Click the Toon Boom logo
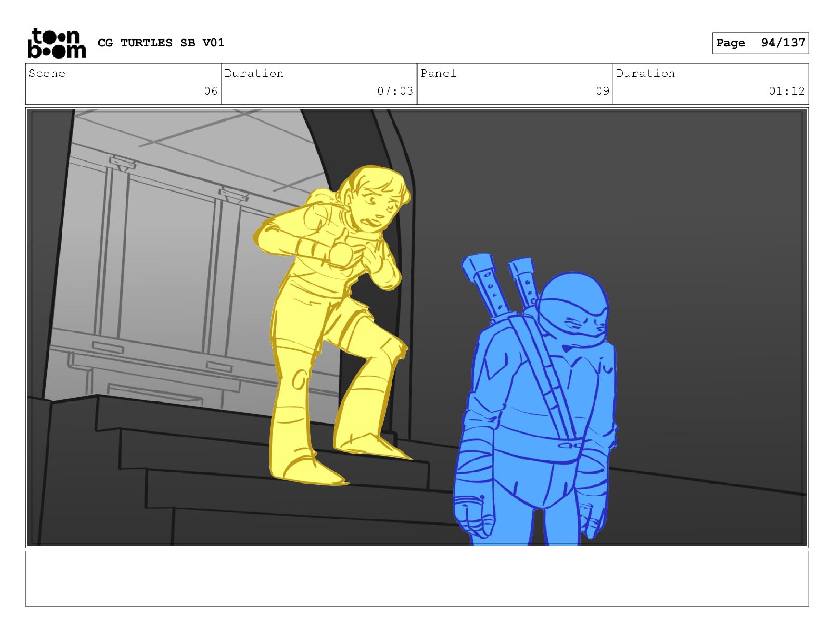The height and width of the screenshot is (644, 834). (x=56, y=43)
